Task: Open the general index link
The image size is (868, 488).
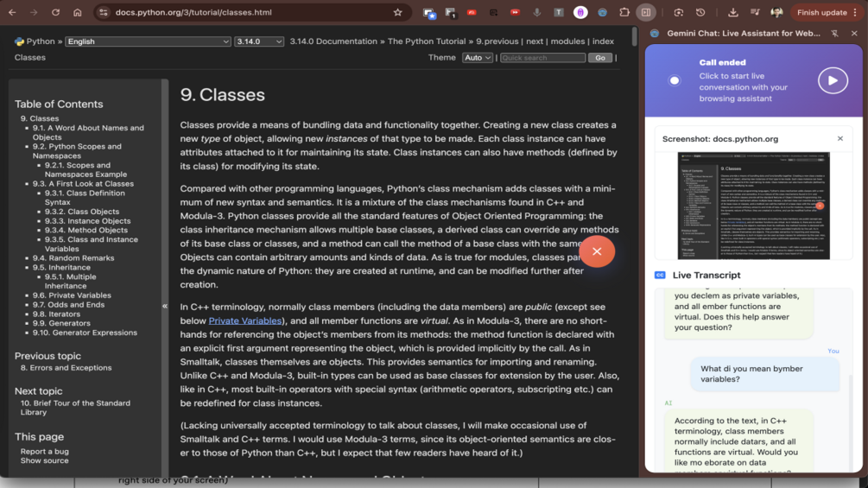Action: click(603, 41)
